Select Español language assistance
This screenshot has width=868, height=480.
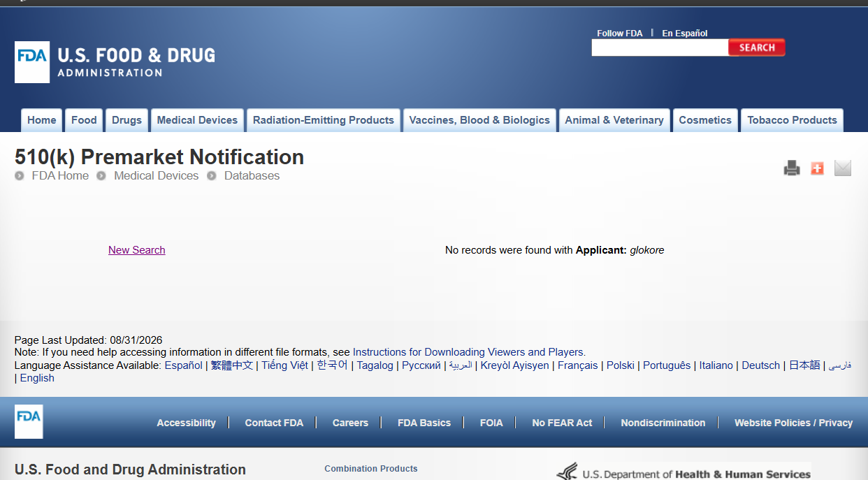184,365
